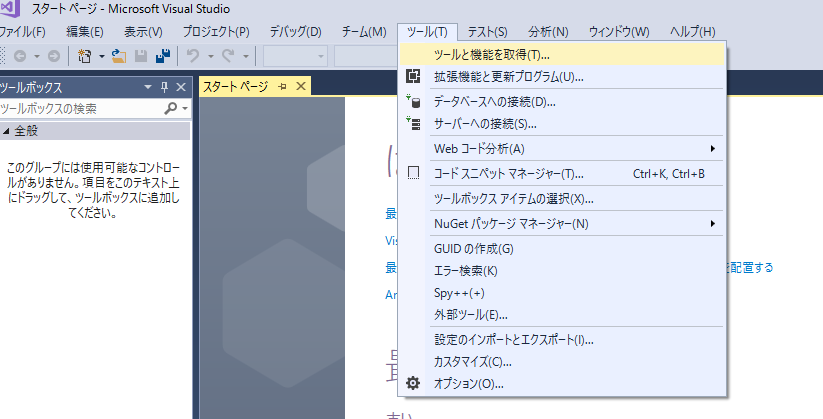Click the Save All disks icon
Viewport: 823px width, 419px height.
163,56
